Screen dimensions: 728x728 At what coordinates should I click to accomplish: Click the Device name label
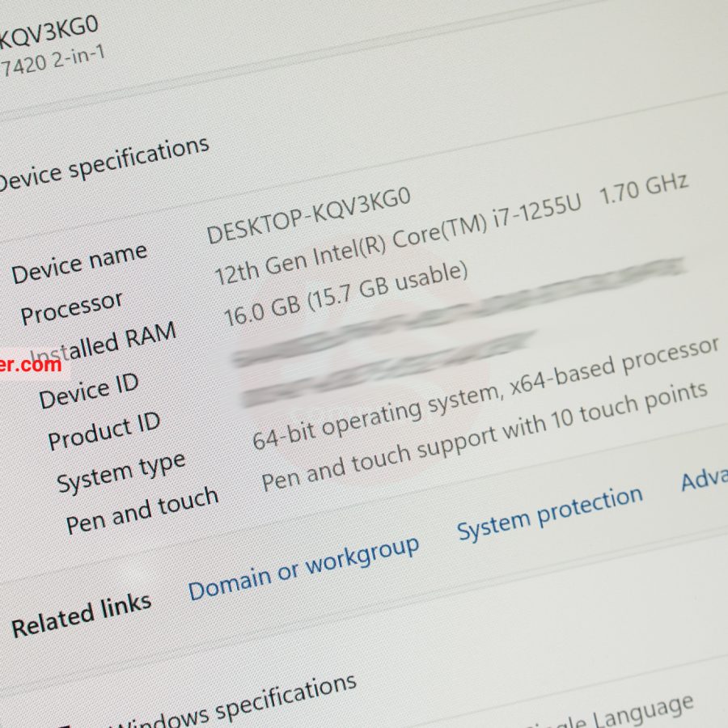point(79,263)
